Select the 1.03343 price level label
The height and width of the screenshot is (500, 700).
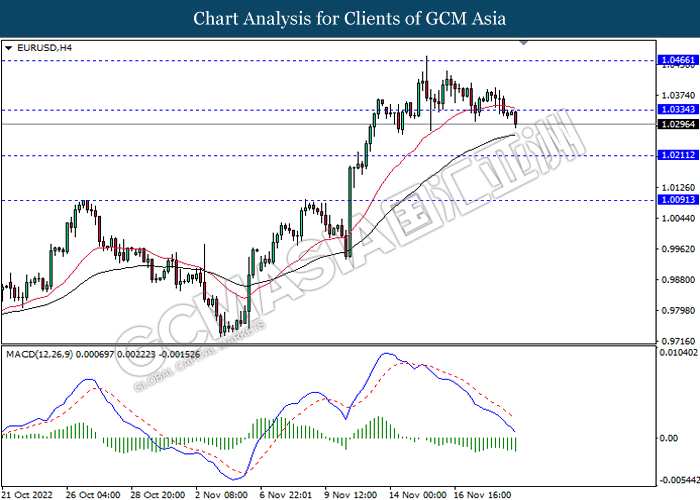pyautogui.click(x=677, y=109)
